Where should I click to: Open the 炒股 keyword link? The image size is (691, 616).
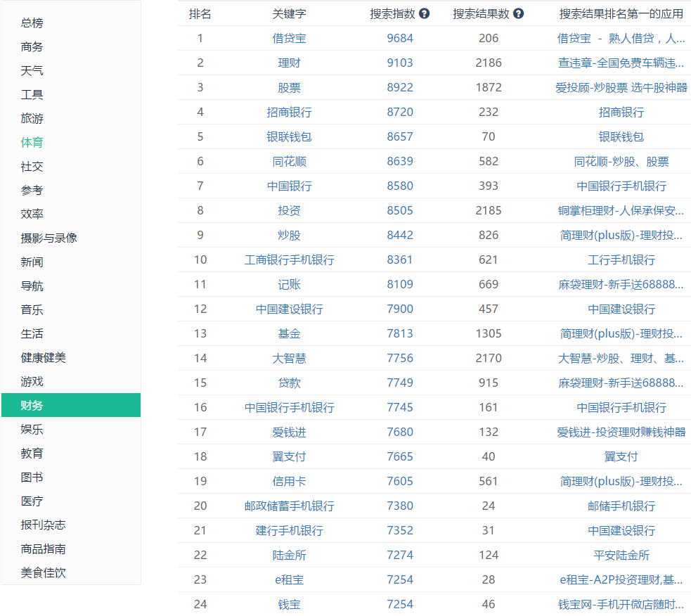point(289,236)
